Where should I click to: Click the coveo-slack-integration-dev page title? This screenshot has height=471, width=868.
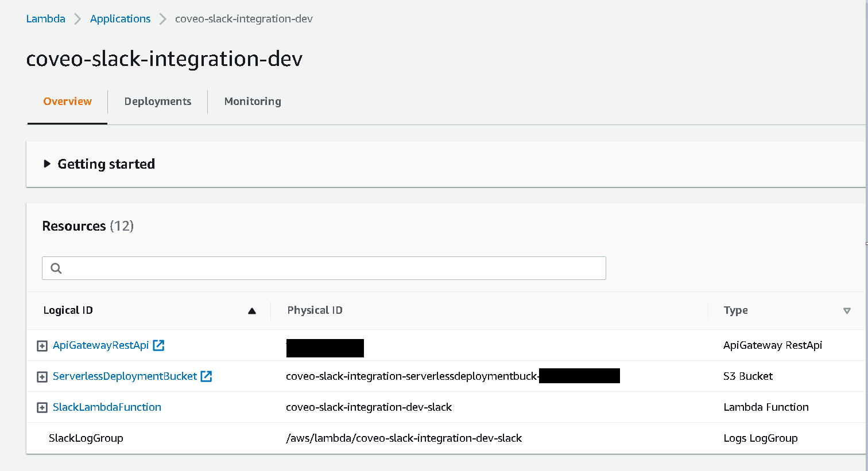164,59
